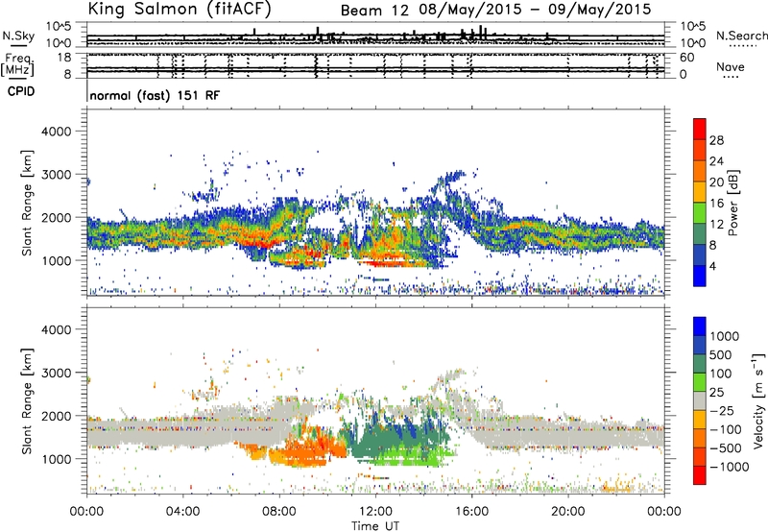Pick the red bottom segment of Velocity colorbar
Screen dimensions: 768x532
[x=700, y=475]
